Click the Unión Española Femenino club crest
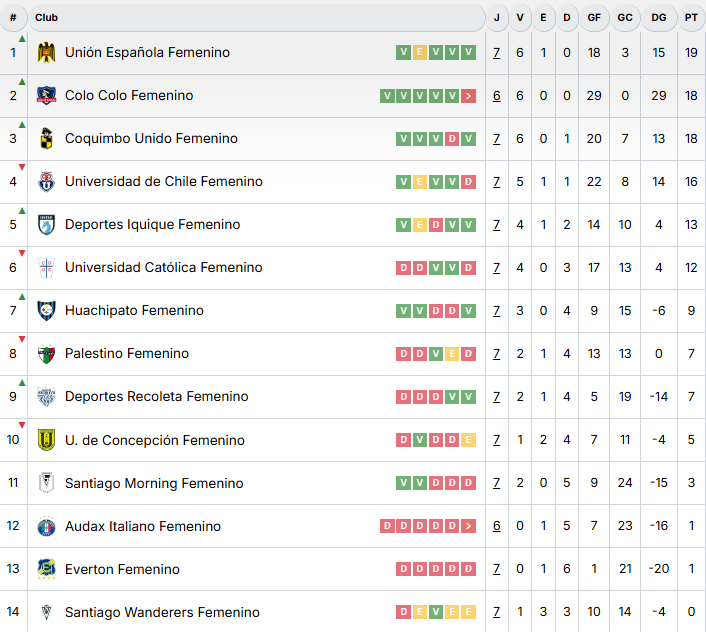Screen dimensions: 706x632 (x=46, y=53)
